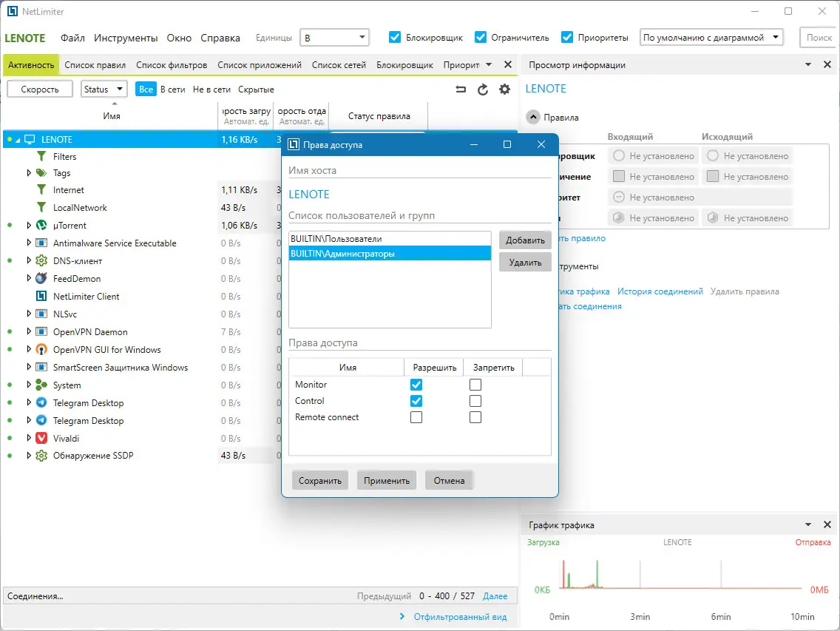Check Разрешить for Remote connect
840x631 pixels.
(x=416, y=417)
